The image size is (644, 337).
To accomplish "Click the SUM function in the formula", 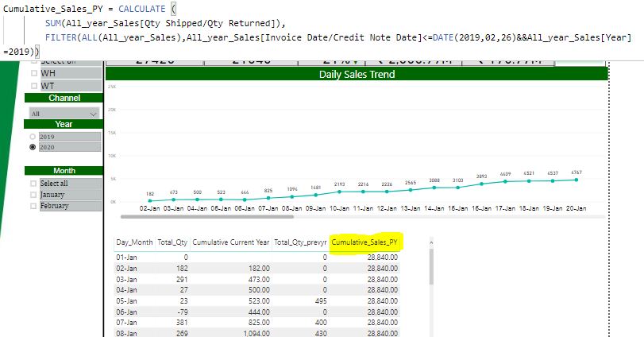I will [x=53, y=23].
